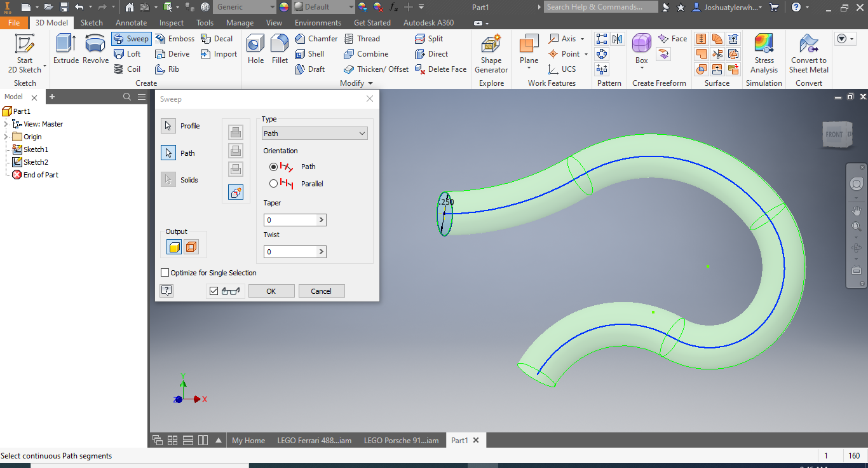Open the Stress Analysis environment
The height and width of the screenshot is (468, 868).
point(763,54)
